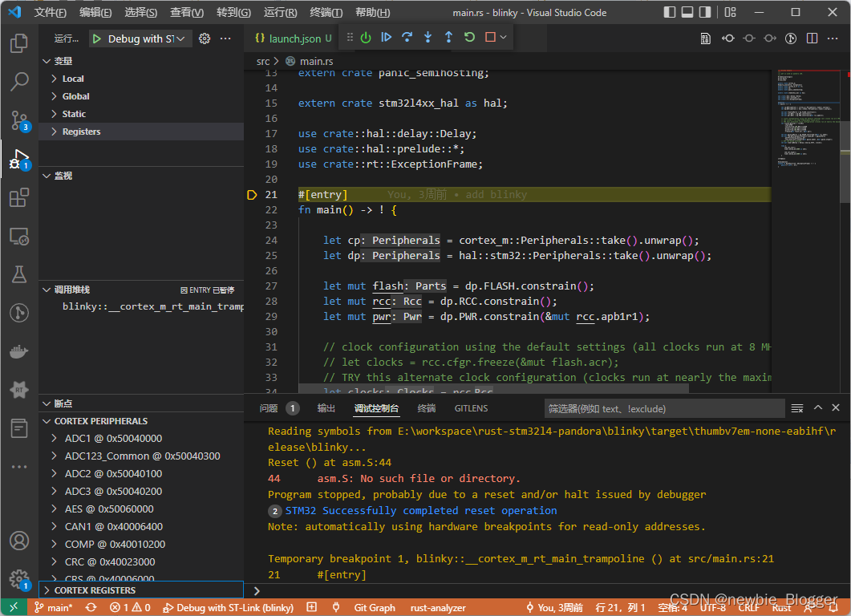This screenshot has height=616, width=851.
Task: Click main* branch in status bar
Action: click(53, 608)
